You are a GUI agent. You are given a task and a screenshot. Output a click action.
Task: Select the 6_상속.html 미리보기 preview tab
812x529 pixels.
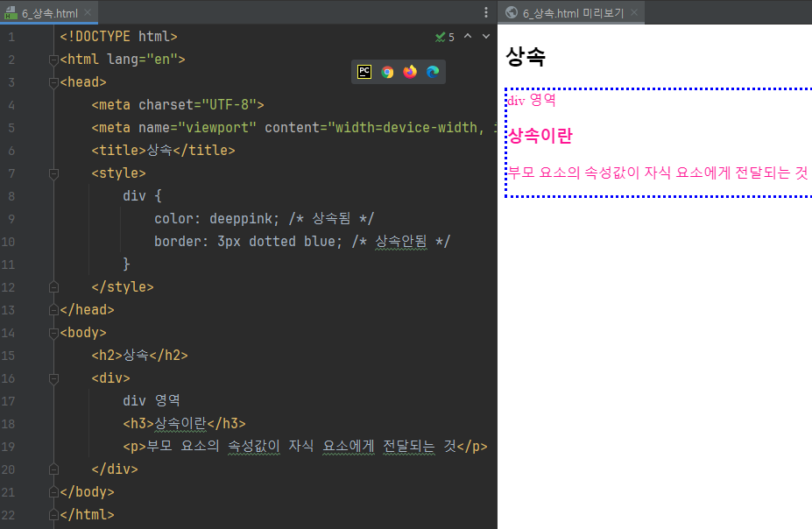(x=573, y=12)
